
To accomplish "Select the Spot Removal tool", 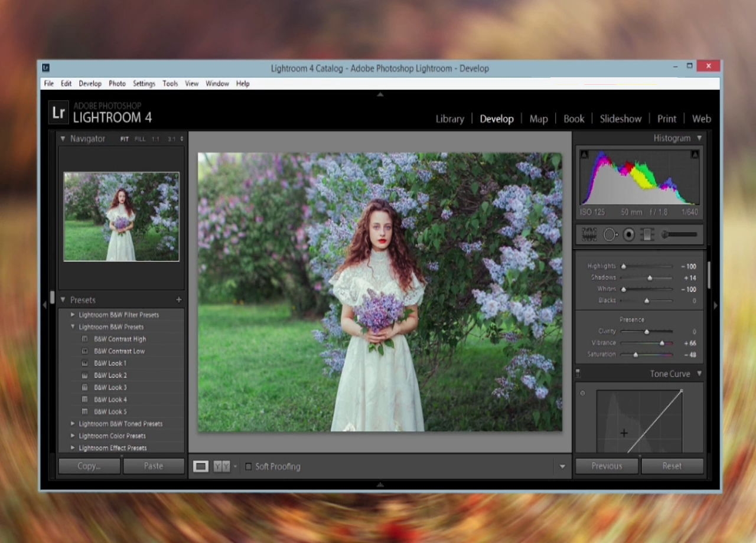I will click(x=610, y=234).
